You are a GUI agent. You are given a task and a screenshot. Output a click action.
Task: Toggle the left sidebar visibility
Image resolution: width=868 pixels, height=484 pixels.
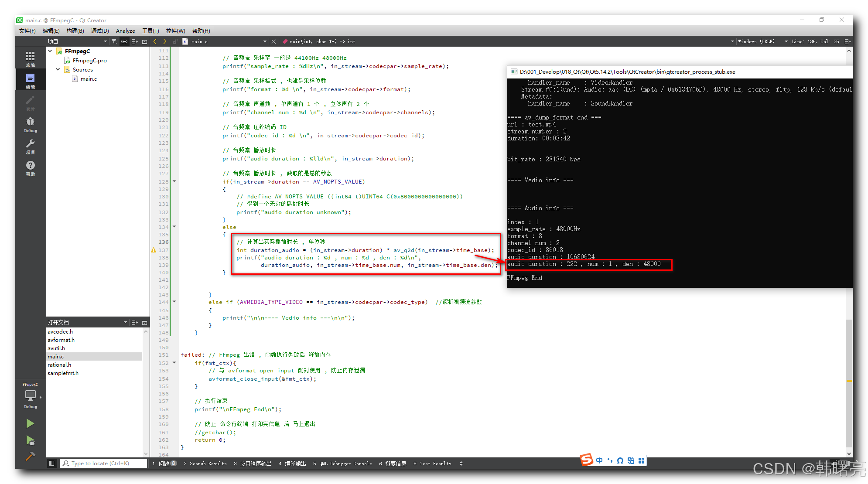click(51, 463)
